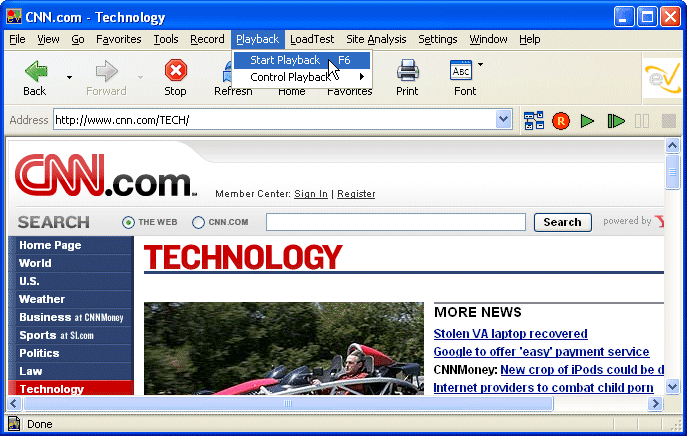This screenshot has width=687, height=436.
Task: Click the eValid title bar icon
Action: click(x=14, y=17)
